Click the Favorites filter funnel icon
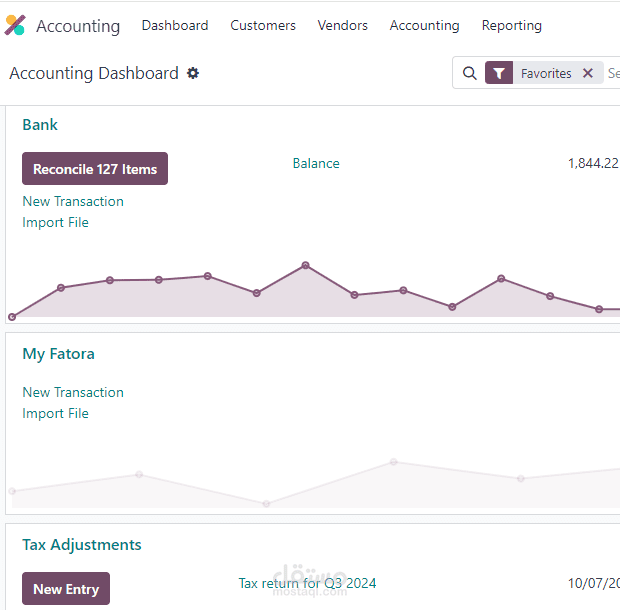Screen dimensions: 620x610 coord(499,73)
